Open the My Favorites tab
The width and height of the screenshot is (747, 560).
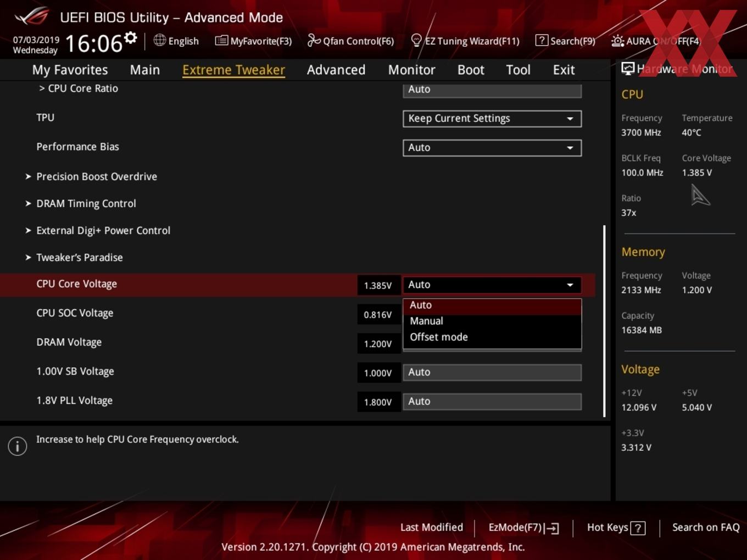[70, 70]
